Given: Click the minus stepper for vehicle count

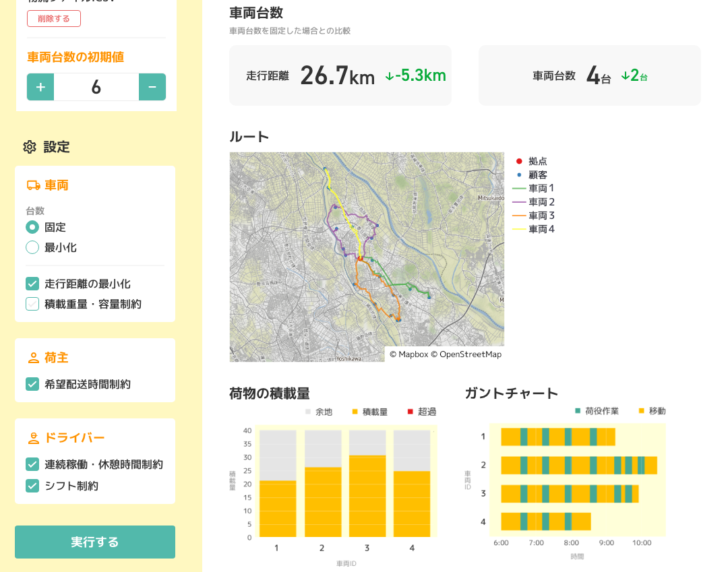Looking at the screenshot, I should pyautogui.click(x=152, y=87).
